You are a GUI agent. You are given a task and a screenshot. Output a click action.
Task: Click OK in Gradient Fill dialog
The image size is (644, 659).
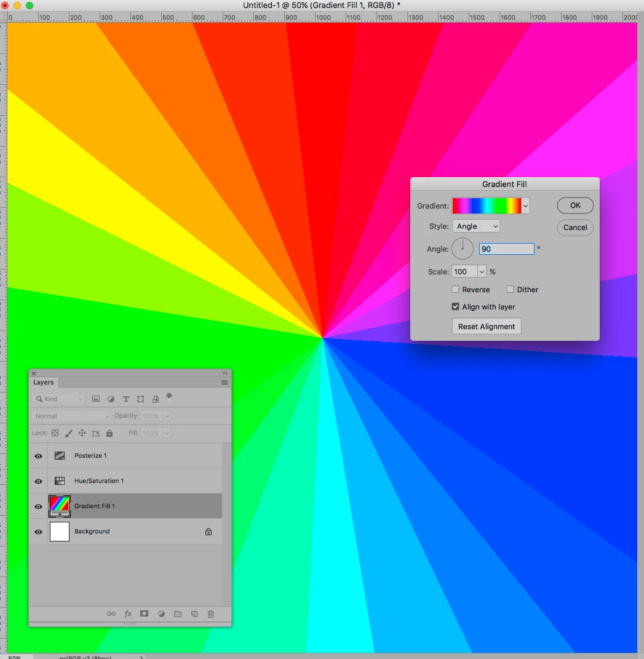point(575,205)
